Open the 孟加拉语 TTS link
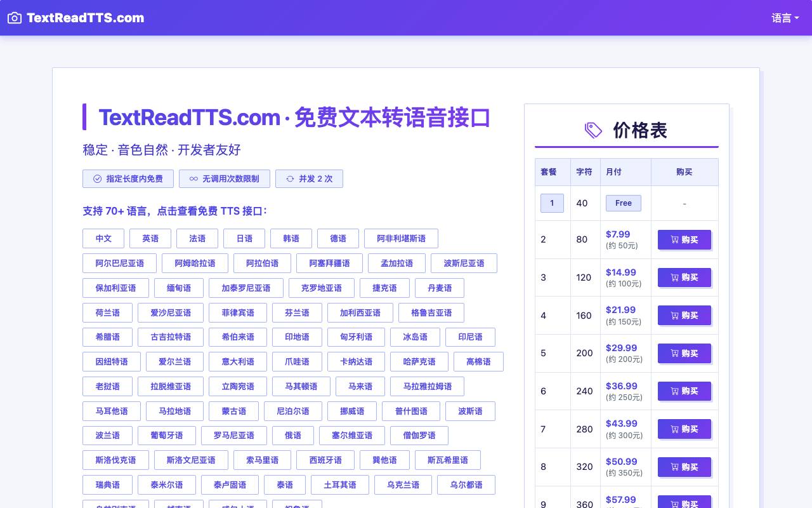 pos(397,264)
